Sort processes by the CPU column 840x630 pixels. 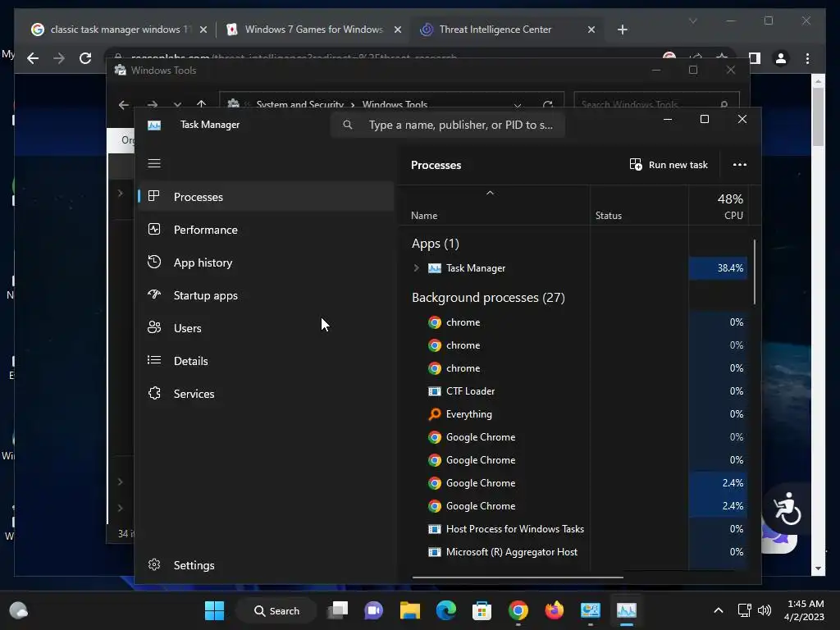tap(718, 207)
